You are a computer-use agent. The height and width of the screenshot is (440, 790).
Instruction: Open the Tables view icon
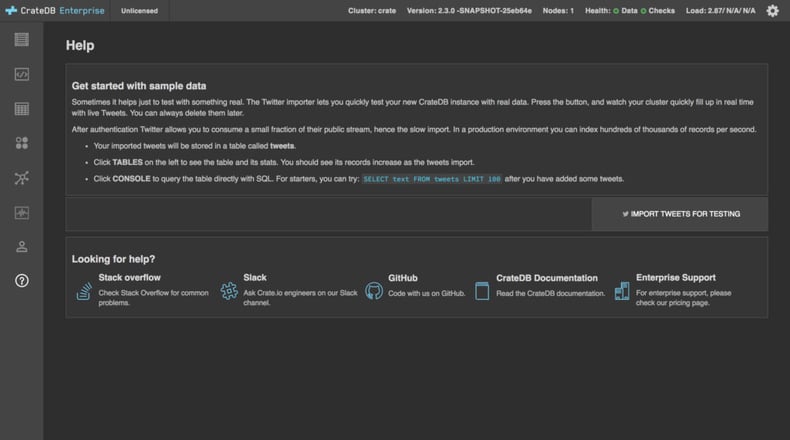pos(22,109)
